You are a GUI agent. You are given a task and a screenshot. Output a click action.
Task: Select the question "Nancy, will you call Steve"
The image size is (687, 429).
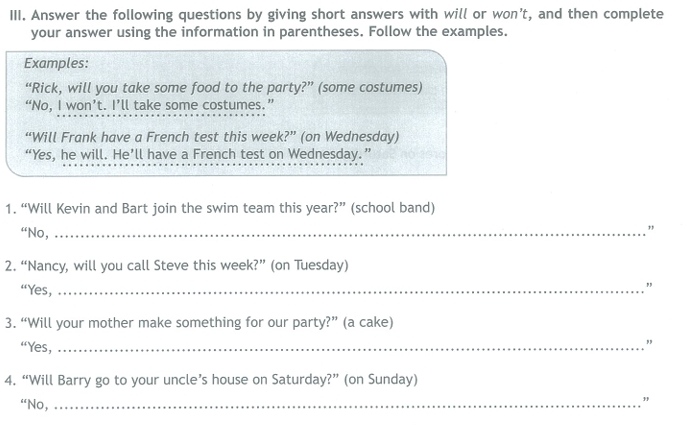[144, 266]
